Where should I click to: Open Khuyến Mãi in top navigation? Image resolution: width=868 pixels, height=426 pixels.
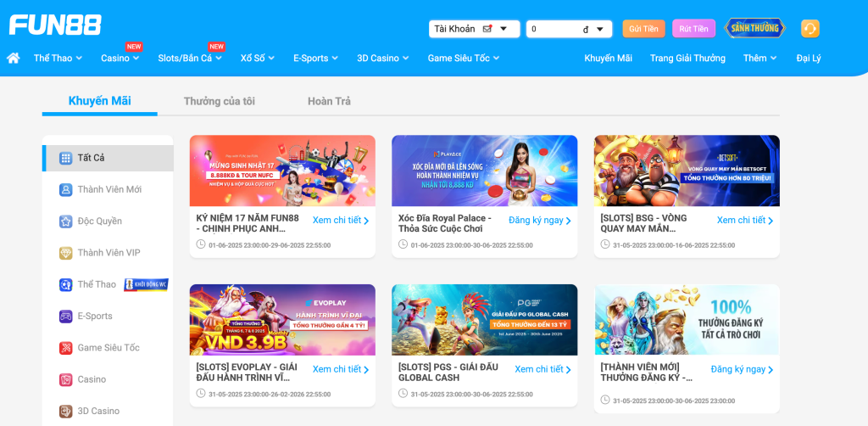[x=608, y=58]
